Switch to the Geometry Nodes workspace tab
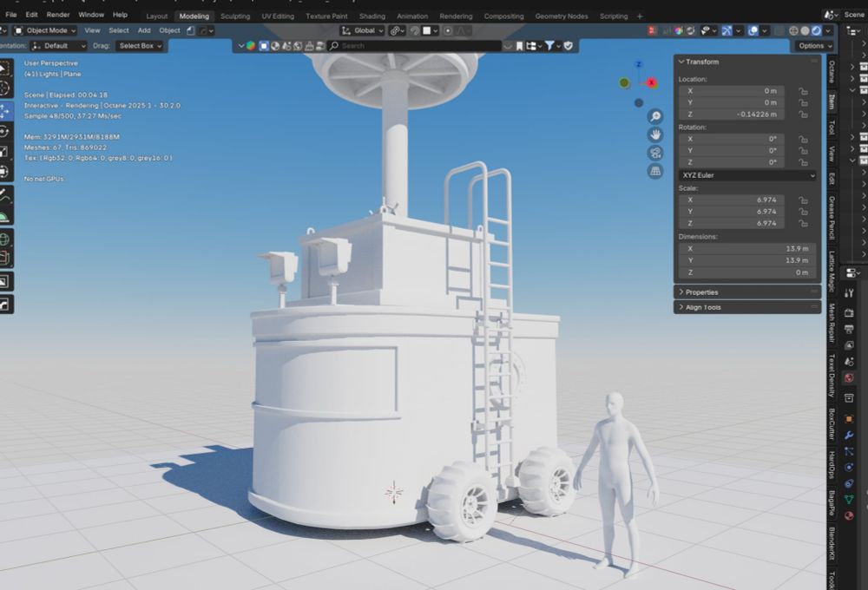Viewport: 868px width, 590px height. click(x=562, y=16)
